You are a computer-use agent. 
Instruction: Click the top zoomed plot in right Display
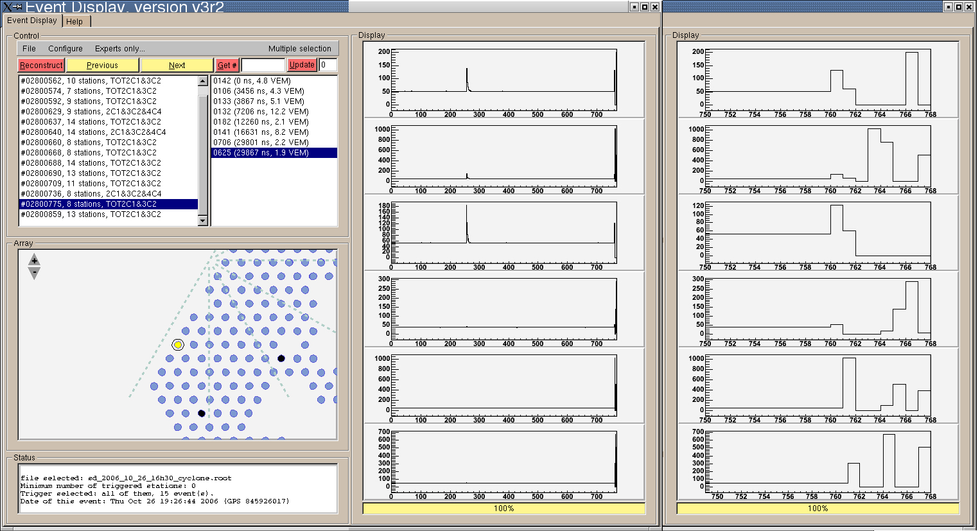818,80
